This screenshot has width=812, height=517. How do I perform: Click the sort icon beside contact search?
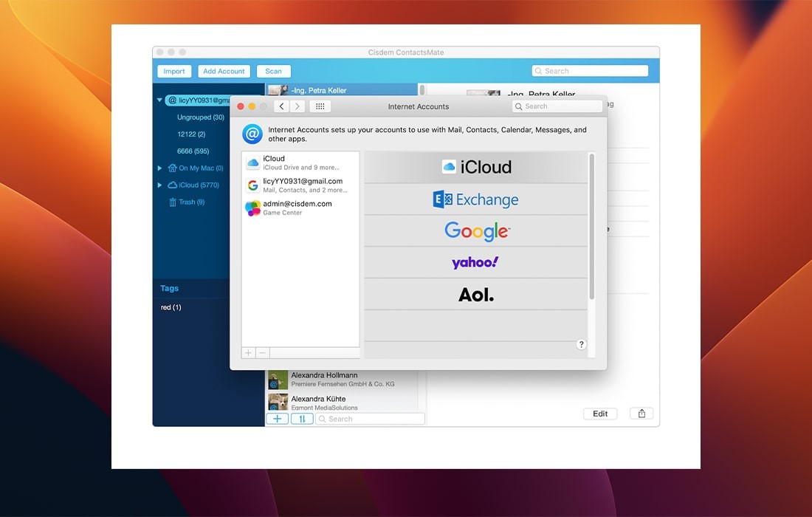click(x=302, y=419)
